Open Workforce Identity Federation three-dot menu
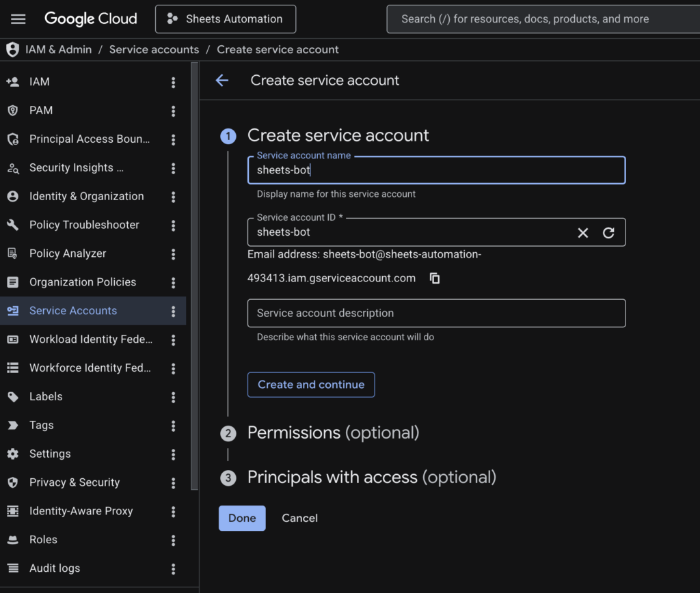700x593 pixels. tap(173, 368)
